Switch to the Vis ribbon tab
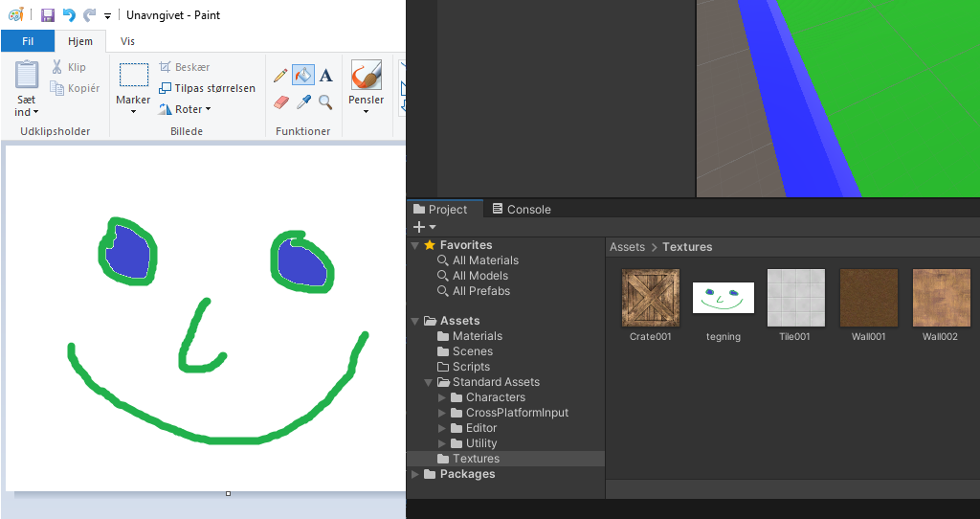 (x=127, y=41)
